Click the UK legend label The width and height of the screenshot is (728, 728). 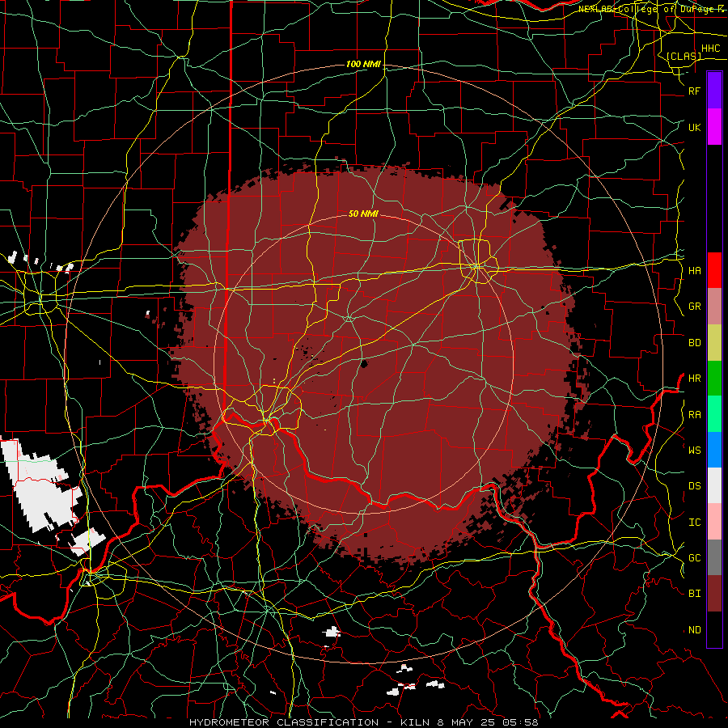tap(694, 128)
